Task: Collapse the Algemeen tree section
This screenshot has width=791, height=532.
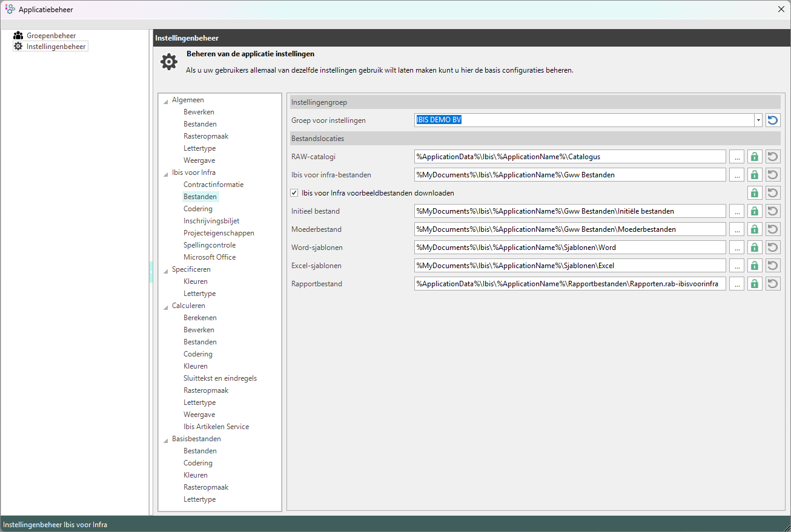Action: [x=166, y=100]
